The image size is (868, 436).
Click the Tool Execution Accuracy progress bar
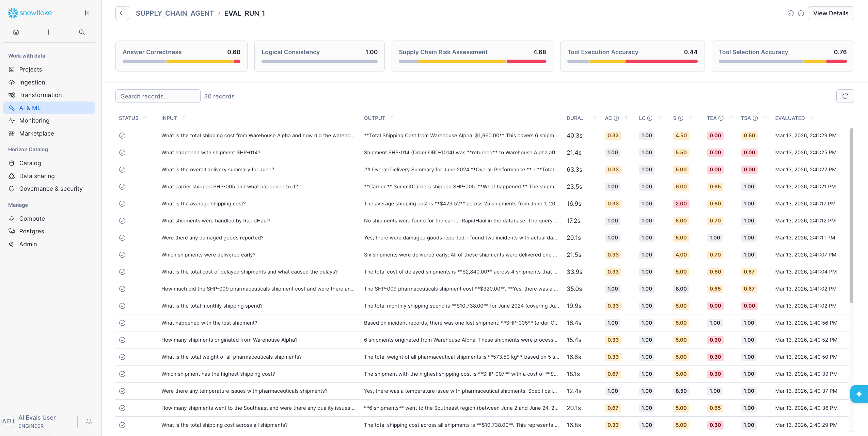[632, 62]
